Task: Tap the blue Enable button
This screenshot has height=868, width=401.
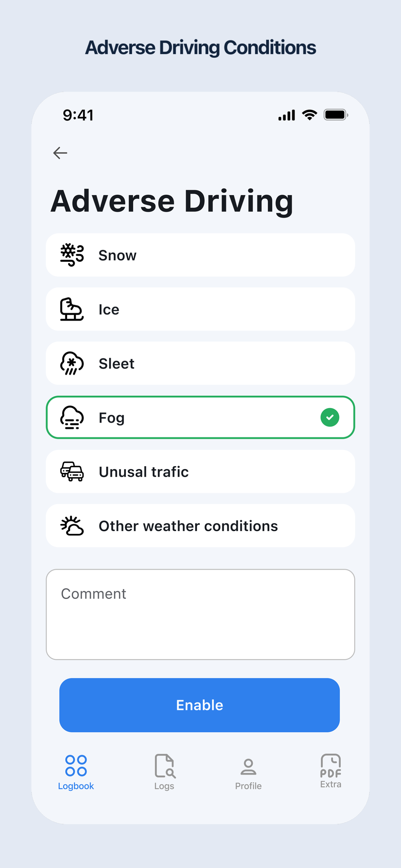Action: point(199,705)
